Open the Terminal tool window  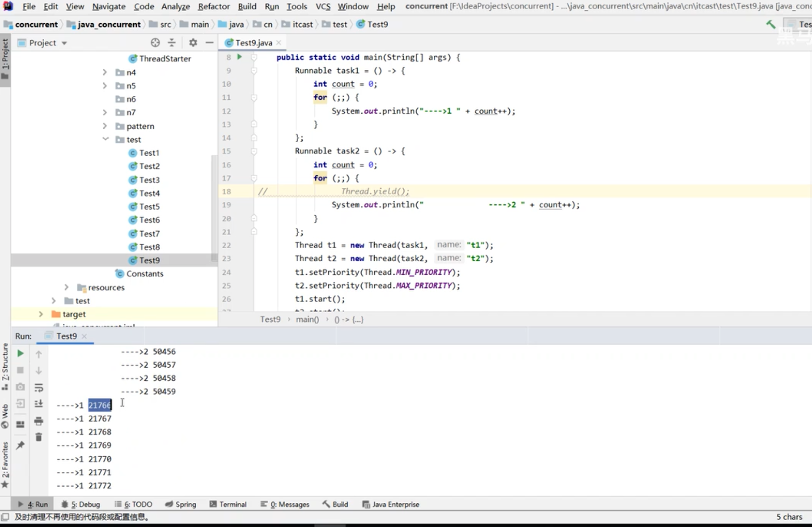pos(228,504)
